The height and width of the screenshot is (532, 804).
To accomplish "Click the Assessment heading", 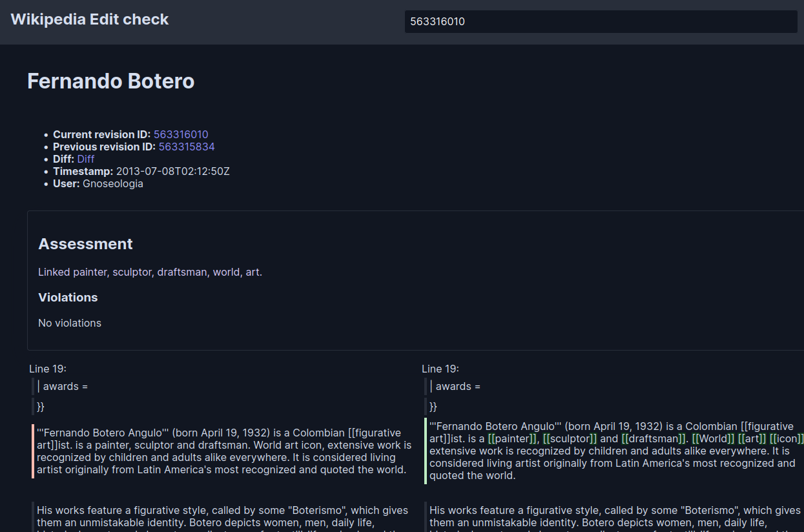I will [85, 243].
